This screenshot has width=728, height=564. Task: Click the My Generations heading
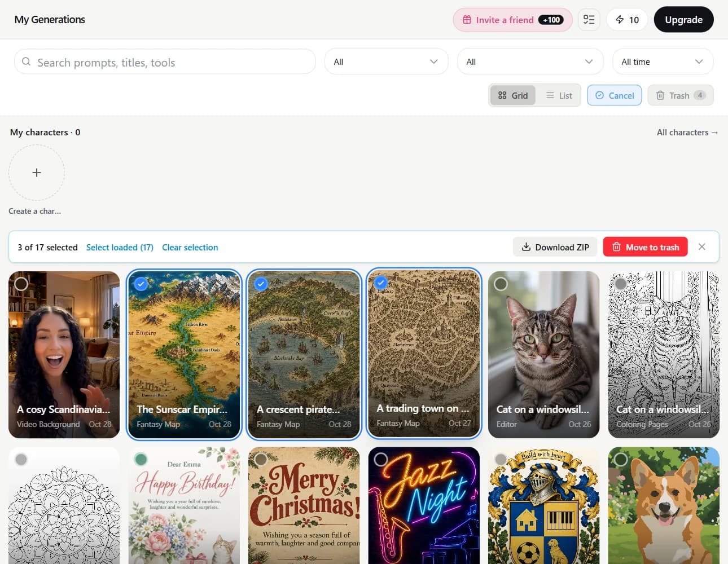pos(50,20)
